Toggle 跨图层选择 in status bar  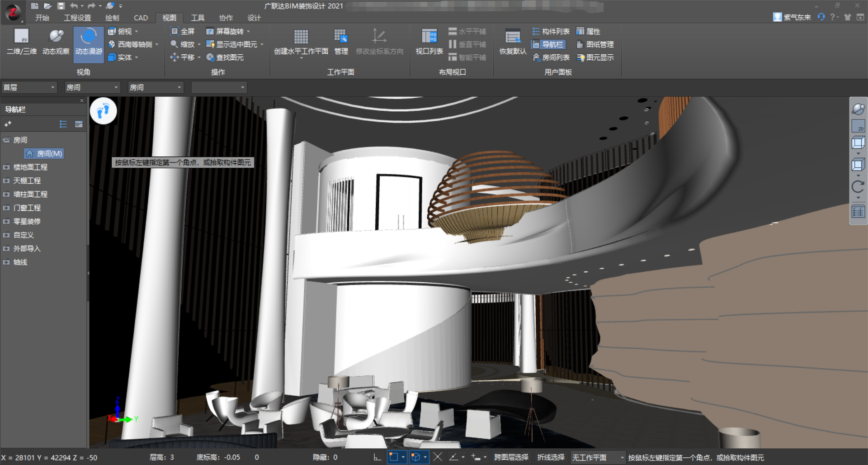click(511, 457)
